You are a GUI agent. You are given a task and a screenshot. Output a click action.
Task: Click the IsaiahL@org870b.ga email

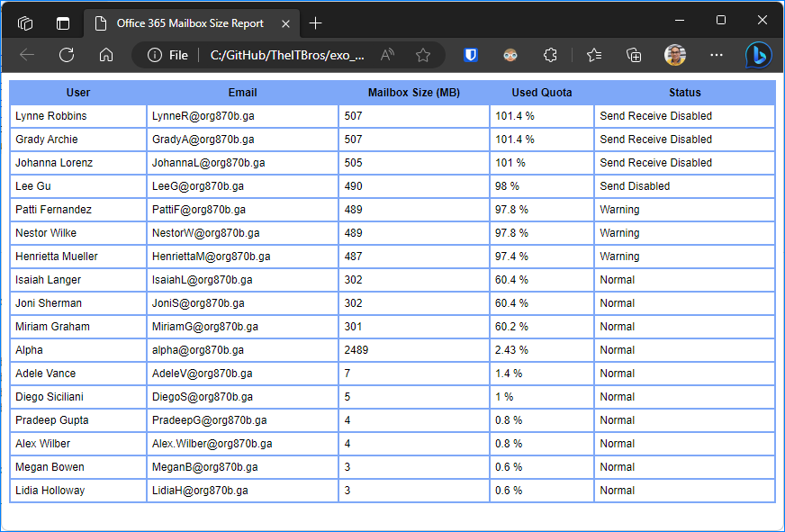tap(202, 280)
